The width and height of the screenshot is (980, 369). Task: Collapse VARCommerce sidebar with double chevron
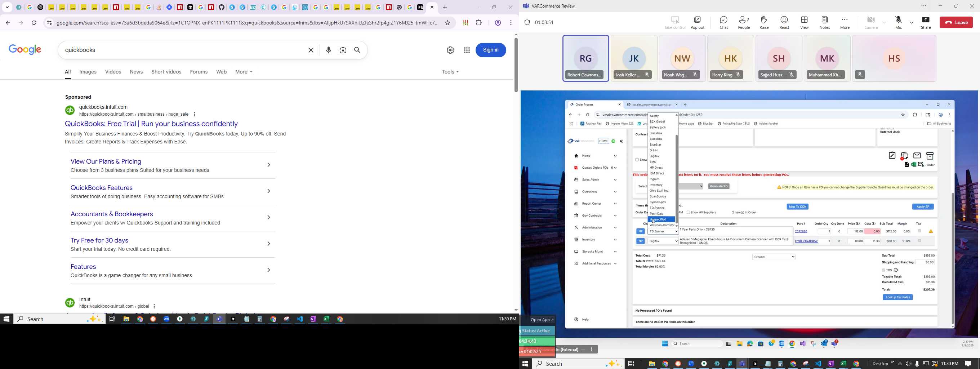pyautogui.click(x=621, y=142)
